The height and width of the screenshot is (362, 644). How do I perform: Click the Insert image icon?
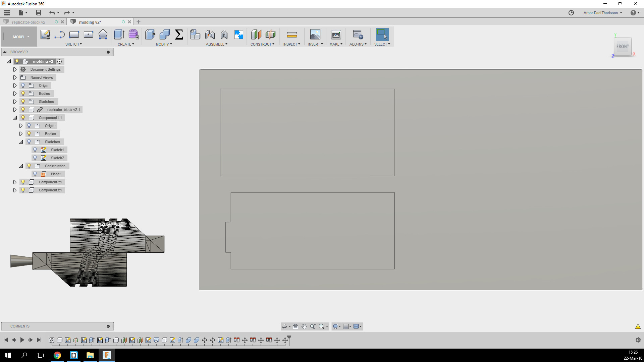(x=315, y=35)
